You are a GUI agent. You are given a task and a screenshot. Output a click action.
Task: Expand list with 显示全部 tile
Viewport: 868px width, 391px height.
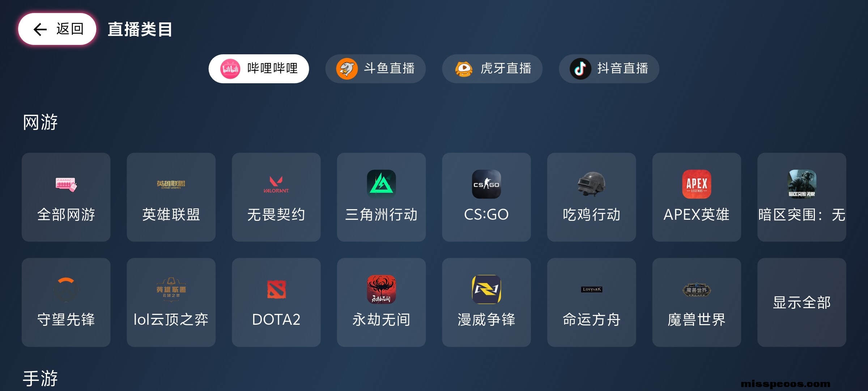[x=802, y=302]
